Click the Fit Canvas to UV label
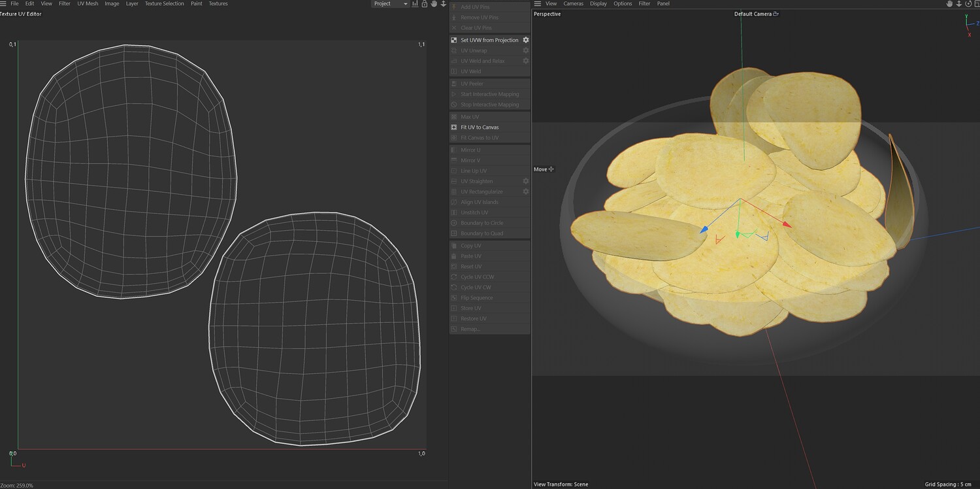This screenshot has height=489, width=980. pyautogui.click(x=480, y=138)
